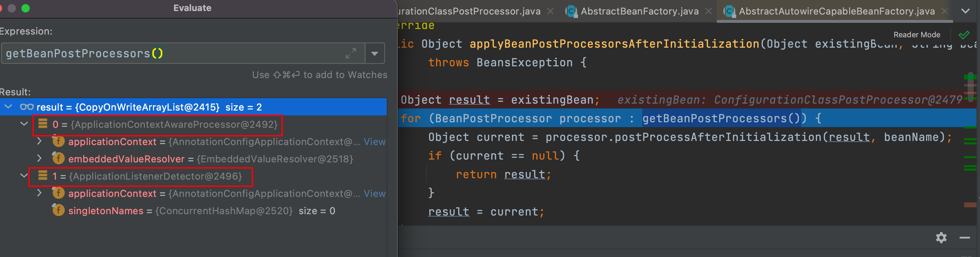Click class icon on AbstractAutowireCapableBeanFactory.java tab
This screenshot has height=257, width=980.
click(729, 11)
